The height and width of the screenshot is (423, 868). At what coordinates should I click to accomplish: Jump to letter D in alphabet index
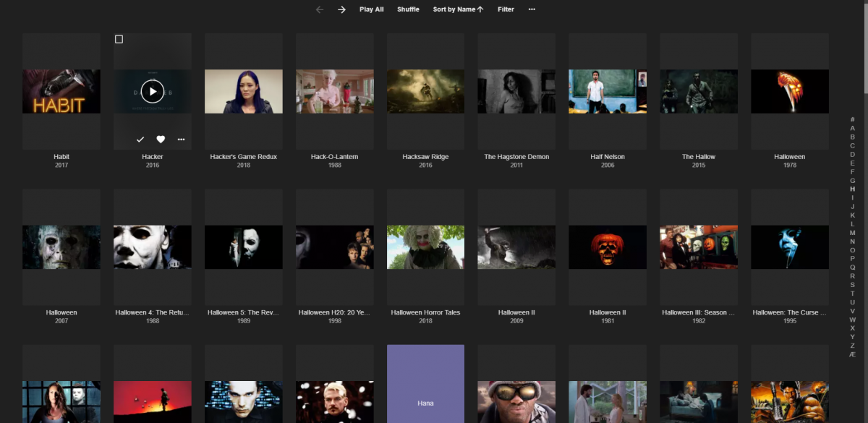(x=852, y=154)
